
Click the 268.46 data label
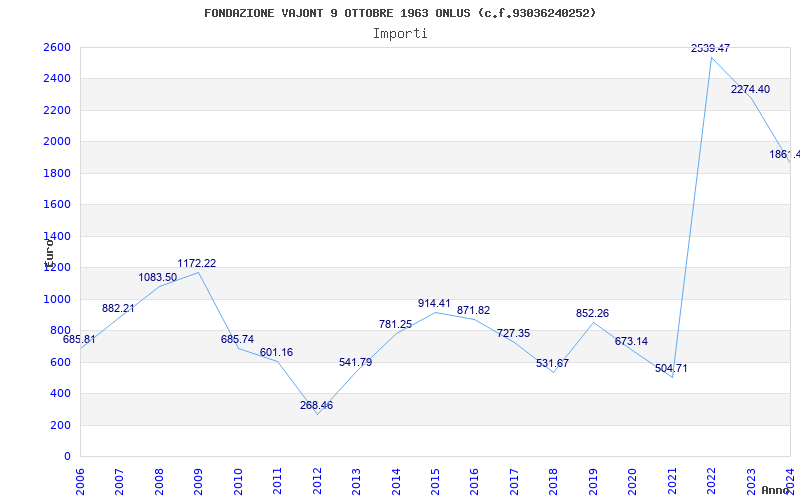tap(316, 405)
